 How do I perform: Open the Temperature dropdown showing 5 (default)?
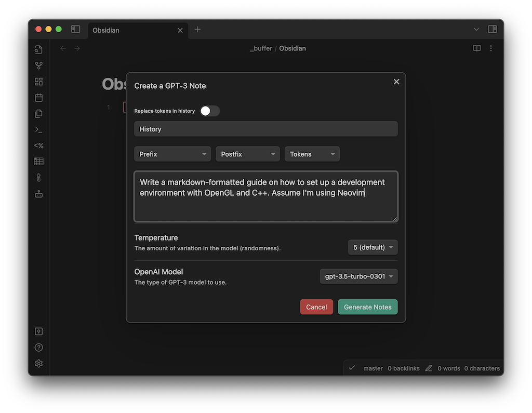coord(373,247)
